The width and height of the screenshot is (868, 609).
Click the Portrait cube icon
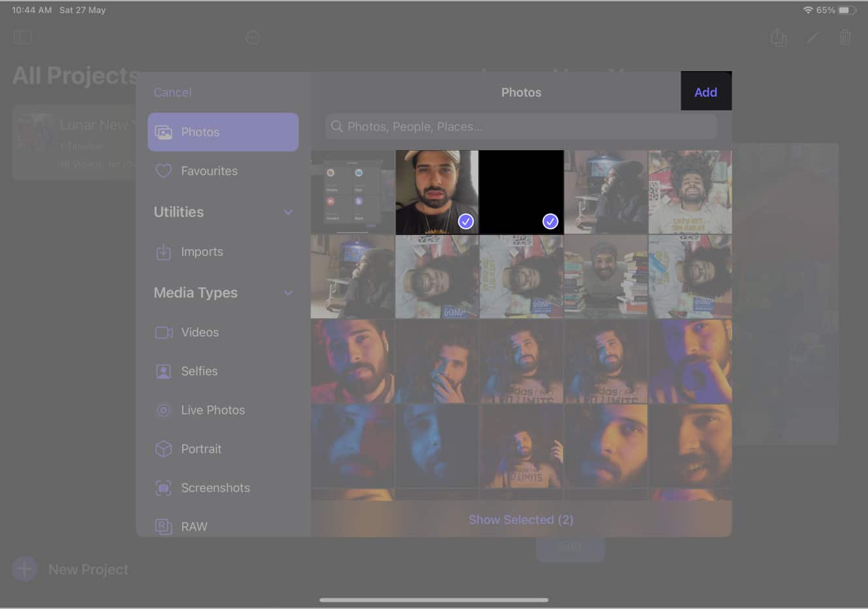(x=163, y=449)
